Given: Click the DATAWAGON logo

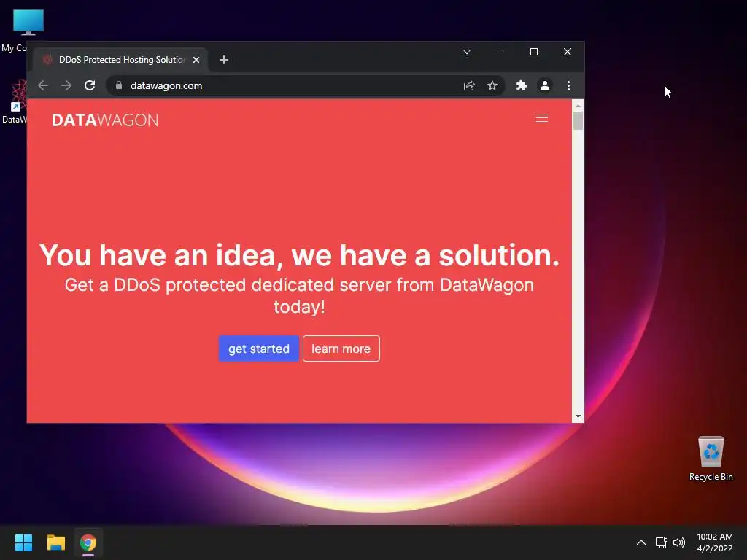Looking at the screenshot, I should coord(105,120).
